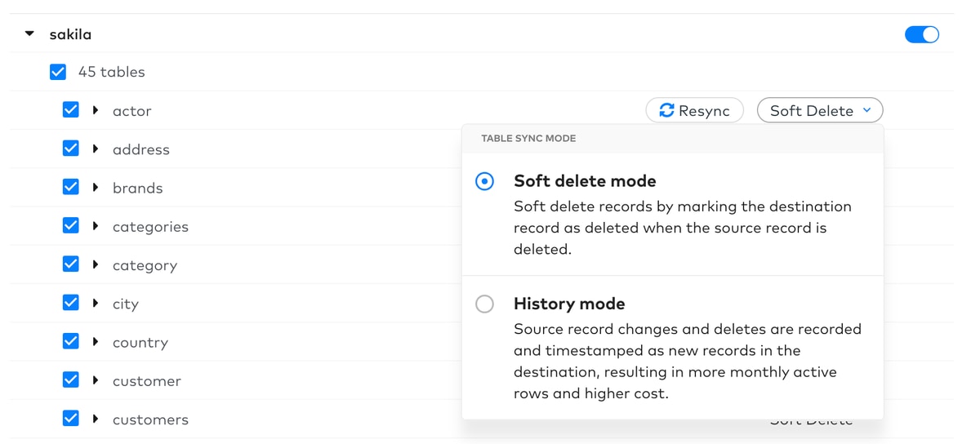Uncheck the customers table checkbox
This screenshot has width=980, height=444.
(x=71, y=419)
